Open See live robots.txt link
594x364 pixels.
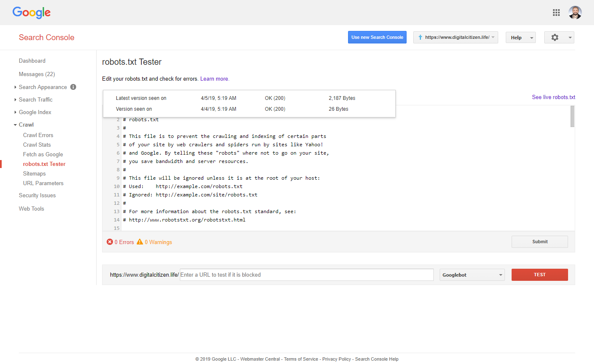pyautogui.click(x=553, y=97)
